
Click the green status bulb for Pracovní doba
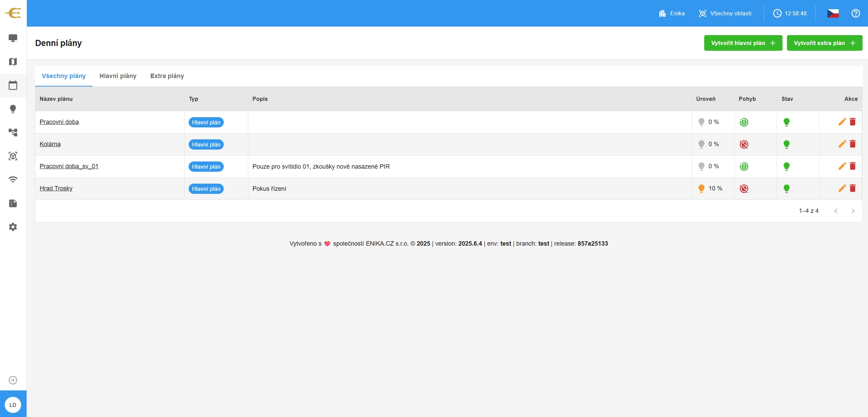pyautogui.click(x=786, y=122)
